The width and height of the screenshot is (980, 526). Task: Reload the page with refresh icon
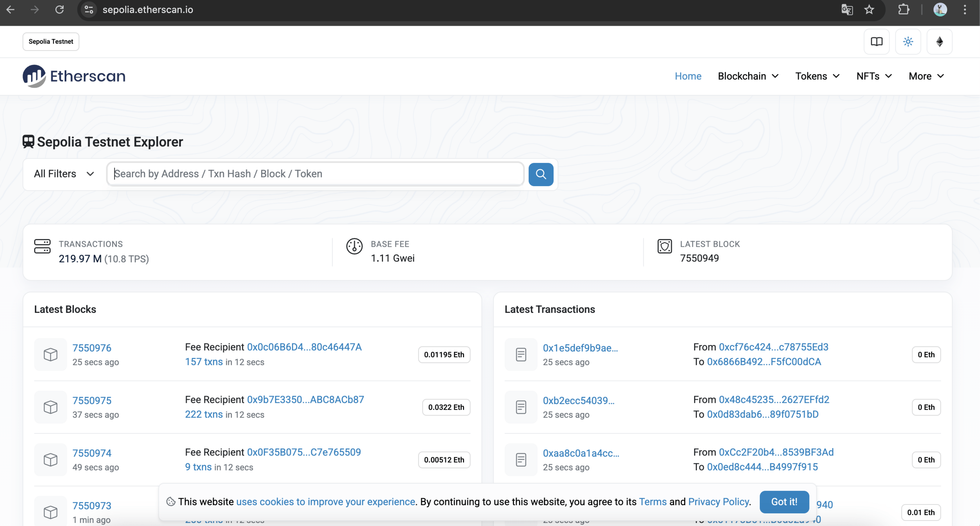click(x=59, y=10)
